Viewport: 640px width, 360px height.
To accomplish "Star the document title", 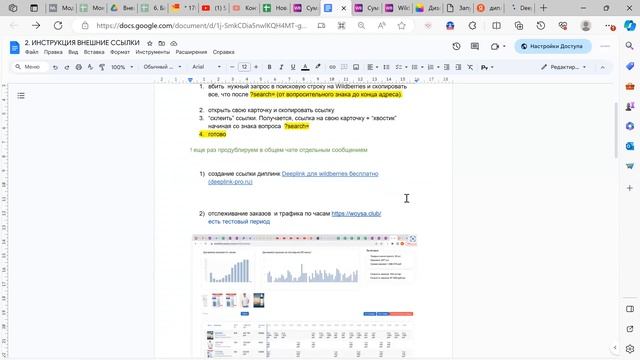I will click(x=150, y=43).
